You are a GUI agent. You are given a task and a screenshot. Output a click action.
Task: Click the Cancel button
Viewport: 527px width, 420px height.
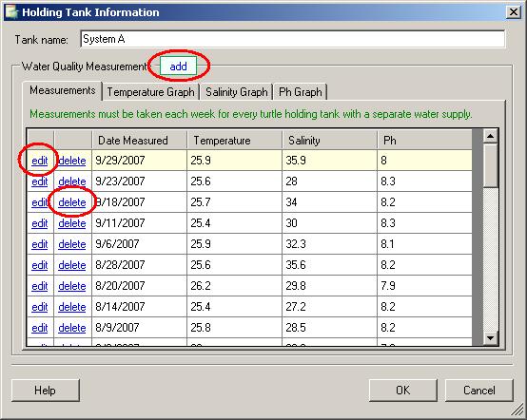479,391
